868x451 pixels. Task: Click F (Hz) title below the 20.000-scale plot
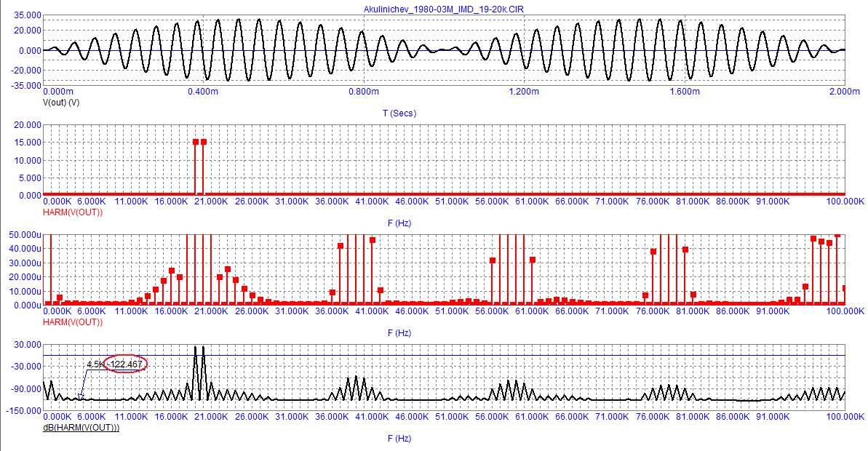coord(399,223)
